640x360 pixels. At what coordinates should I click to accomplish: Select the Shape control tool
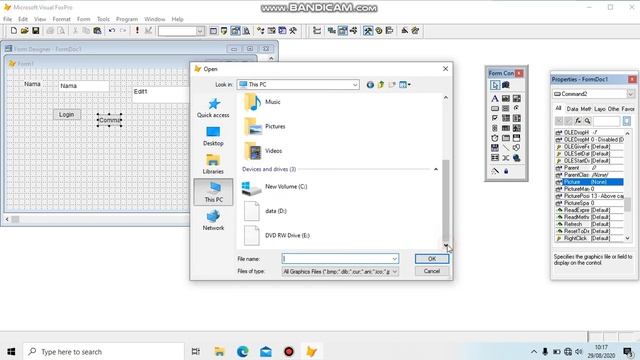(x=516, y=148)
